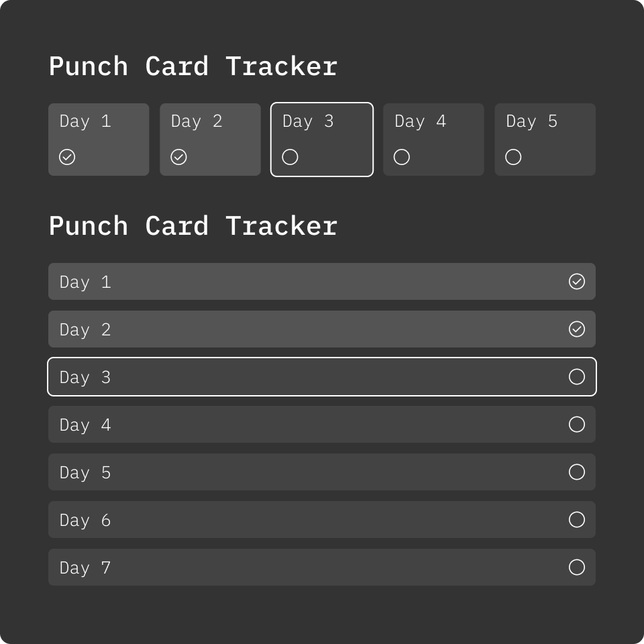Viewport: 644px width, 644px height.
Task: Choose the highlighted Day 3 card
Action: (x=322, y=140)
